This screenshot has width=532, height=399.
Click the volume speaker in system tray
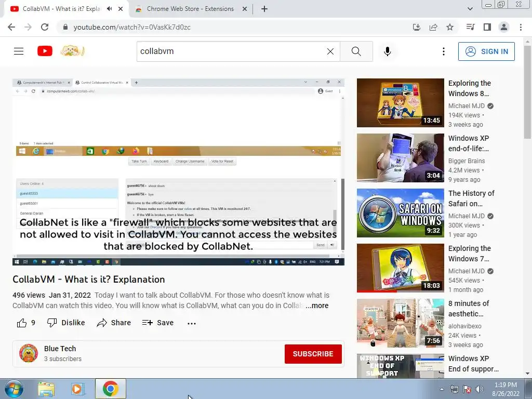480,389
